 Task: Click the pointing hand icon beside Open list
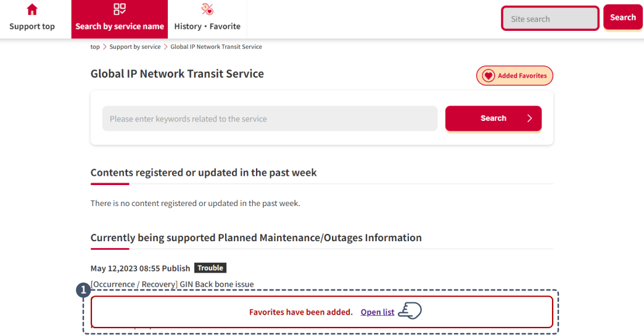coord(410,311)
